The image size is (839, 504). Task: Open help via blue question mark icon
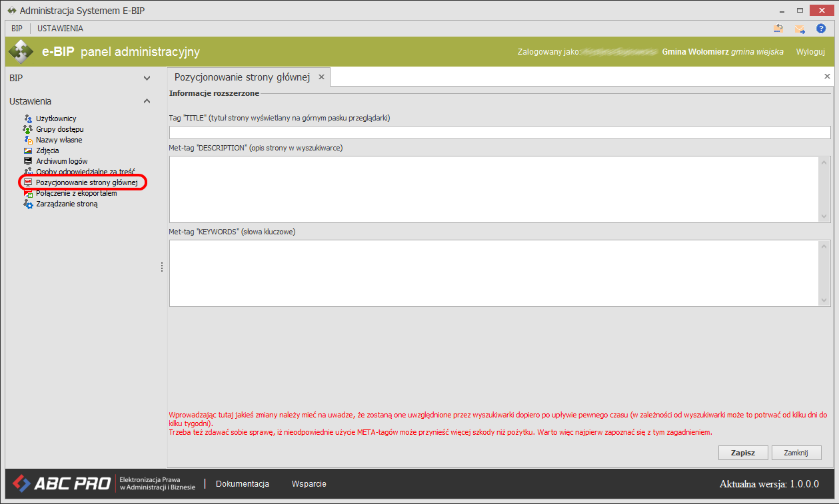click(x=821, y=29)
